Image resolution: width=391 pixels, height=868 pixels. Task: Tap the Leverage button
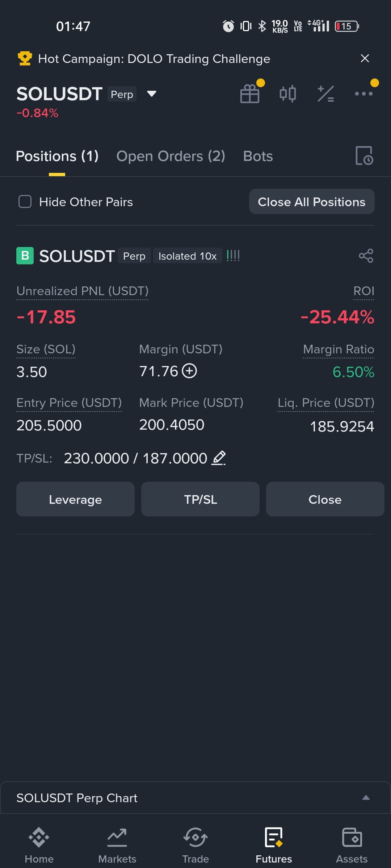click(x=75, y=499)
